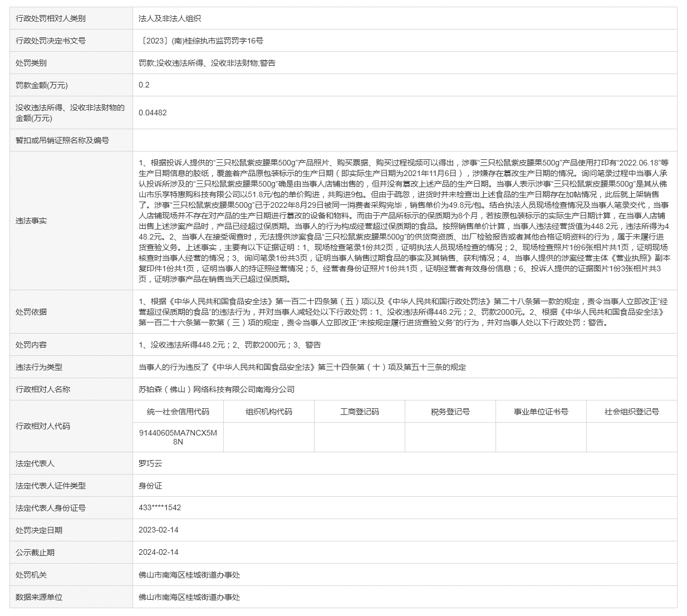687x616 pixels.
Task: Click the label 行政处罚决定书文号
Action: tap(51, 41)
